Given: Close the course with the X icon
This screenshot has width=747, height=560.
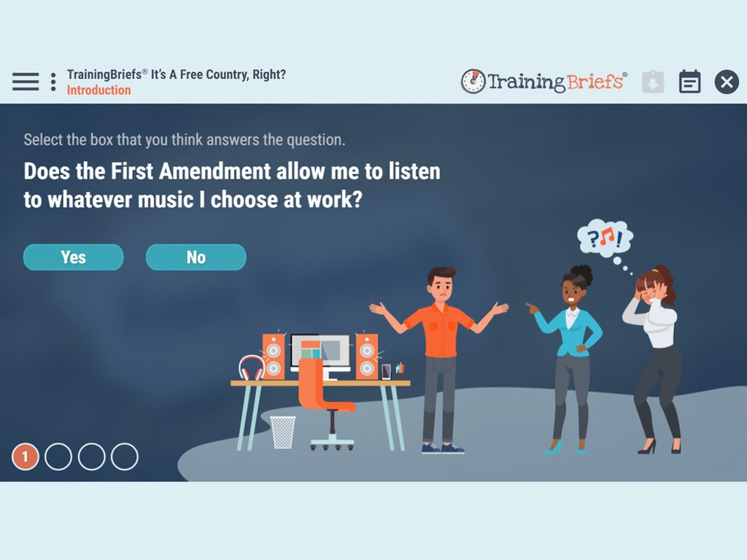Looking at the screenshot, I should point(727,82).
